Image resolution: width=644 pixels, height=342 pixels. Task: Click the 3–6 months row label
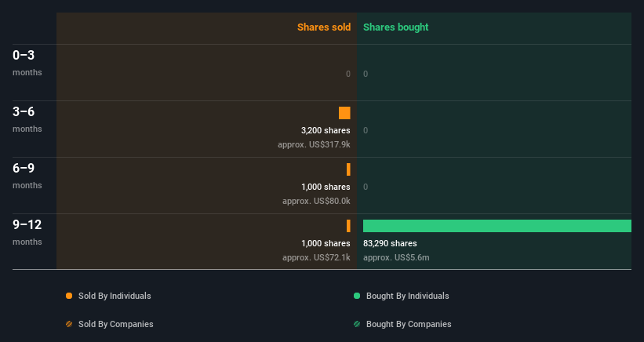click(27, 119)
